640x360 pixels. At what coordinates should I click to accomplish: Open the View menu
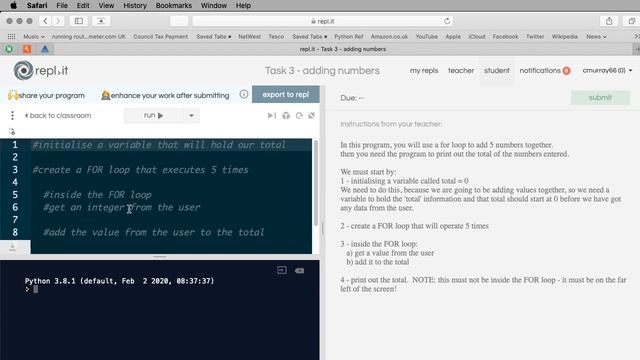106,5
